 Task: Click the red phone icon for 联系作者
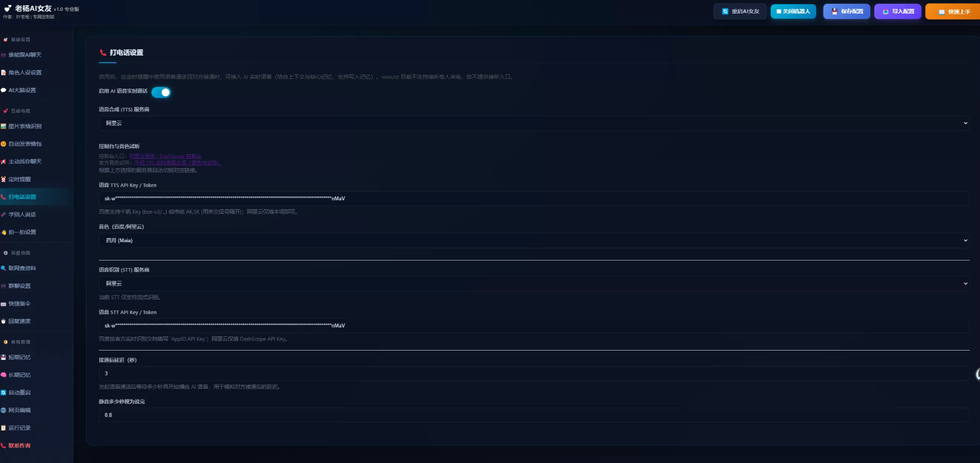3,446
